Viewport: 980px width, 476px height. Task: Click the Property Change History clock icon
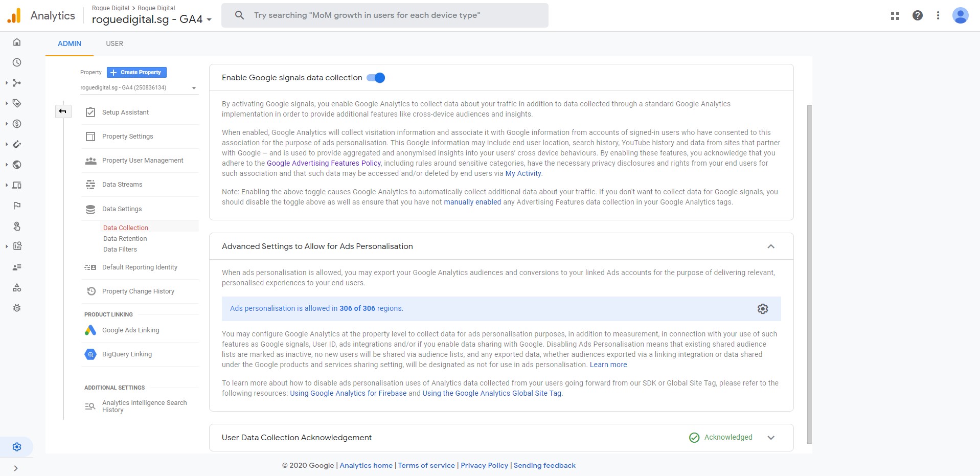coord(91,291)
